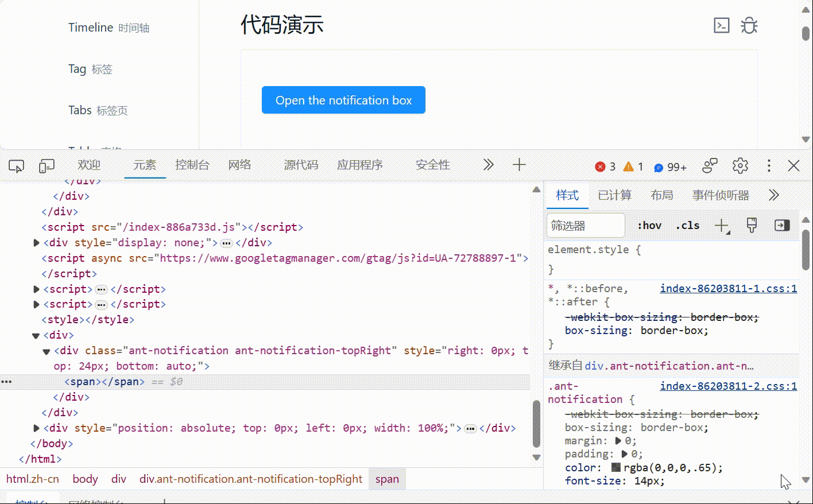
Task: Open Tag 标签 in the sidebar
Action: click(x=90, y=69)
